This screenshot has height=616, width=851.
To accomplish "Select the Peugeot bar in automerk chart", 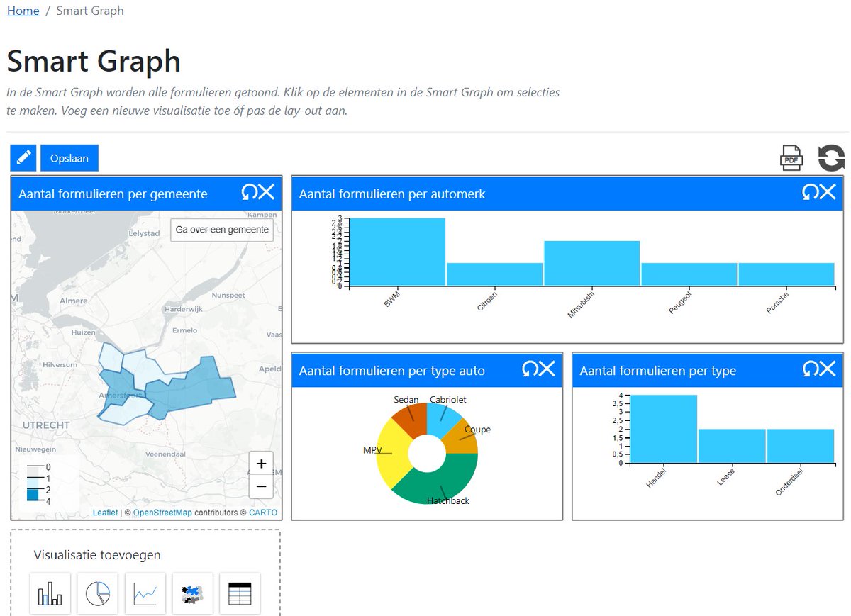I will 689,274.
